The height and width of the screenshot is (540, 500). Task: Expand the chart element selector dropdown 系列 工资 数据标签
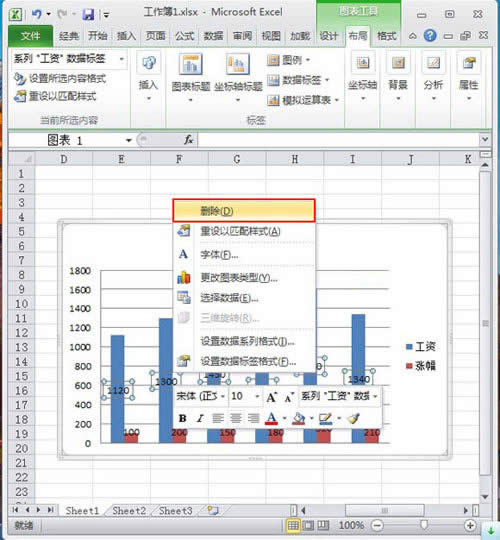(122, 59)
